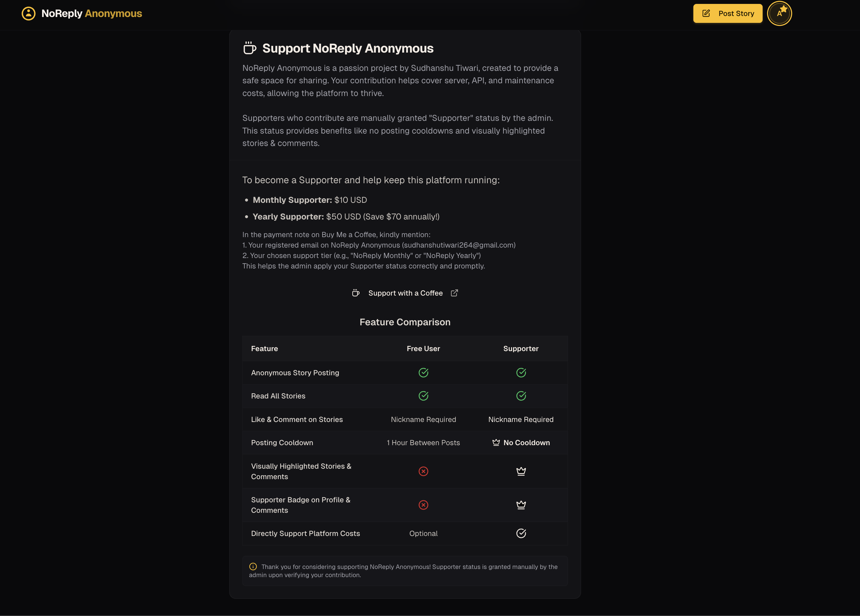Click the Monthly Supporter $10 USD item

310,200
